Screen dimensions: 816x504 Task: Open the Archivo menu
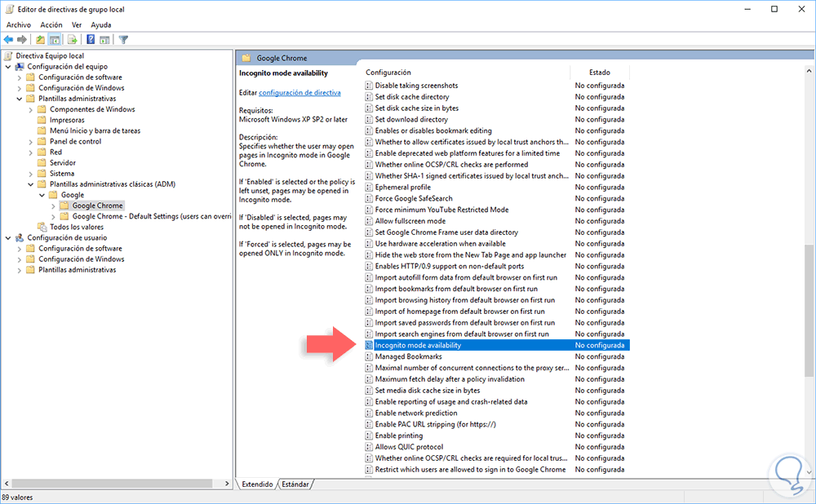tap(19, 24)
